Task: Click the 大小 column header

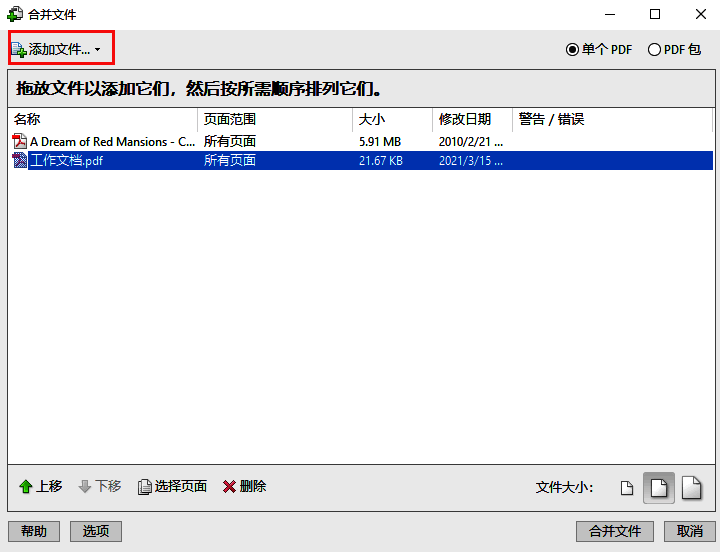Action: (x=393, y=119)
